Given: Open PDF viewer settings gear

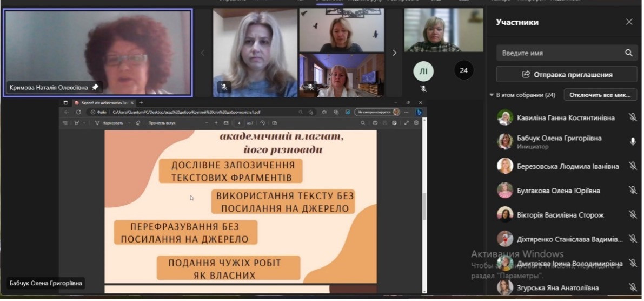Looking at the screenshot, I should 416,122.
